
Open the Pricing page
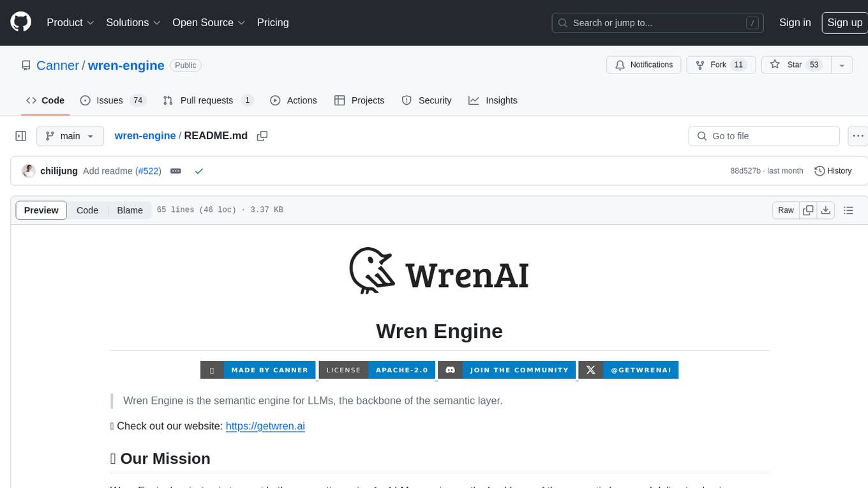(x=273, y=22)
